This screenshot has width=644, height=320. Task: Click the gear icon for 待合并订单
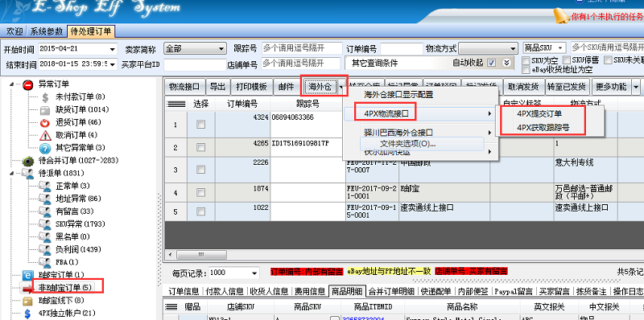pyautogui.click(x=28, y=161)
